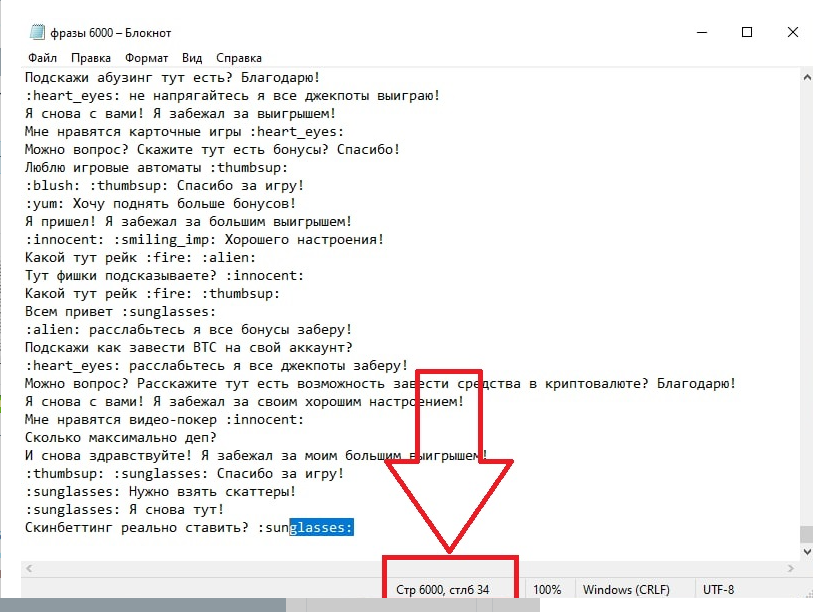
Task: Click the line ':blush: :thumbsup: Спасибо за игру!'
Action: [164, 186]
